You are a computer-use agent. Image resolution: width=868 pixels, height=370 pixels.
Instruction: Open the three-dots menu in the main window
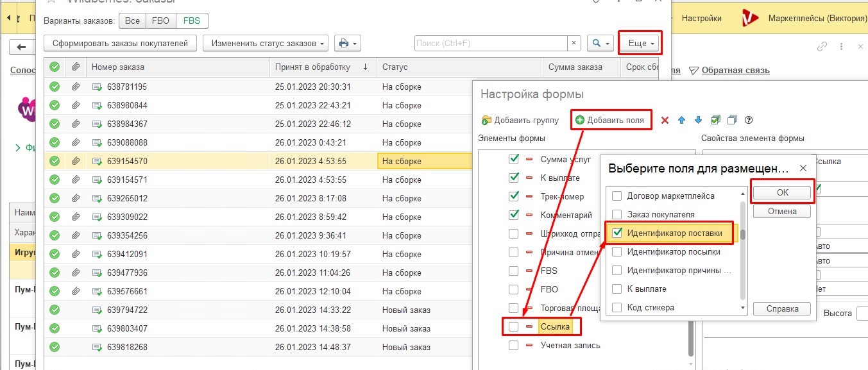[841, 47]
